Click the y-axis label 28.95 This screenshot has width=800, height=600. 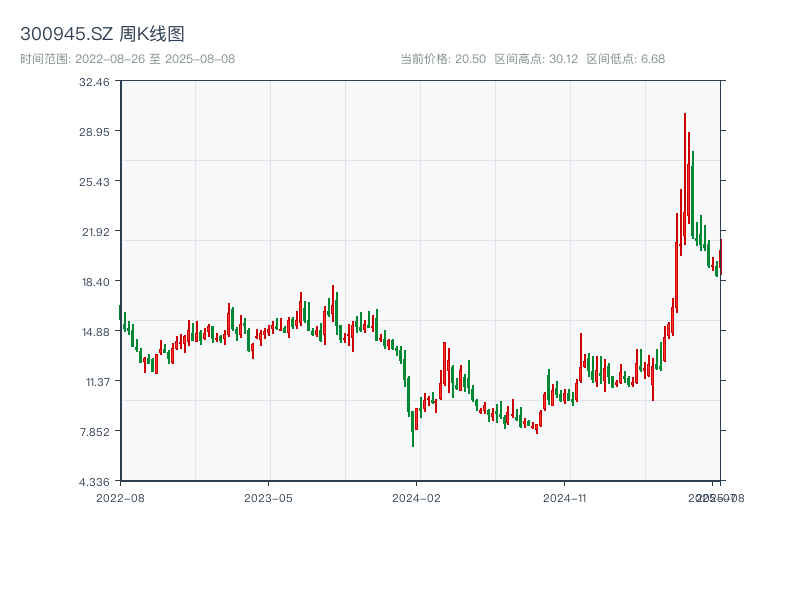click(x=94, y=132)
